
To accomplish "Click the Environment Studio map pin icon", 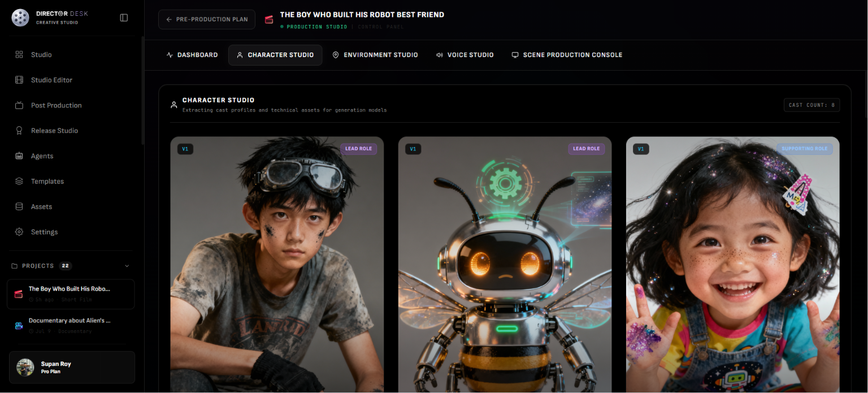I will (336, 55).
